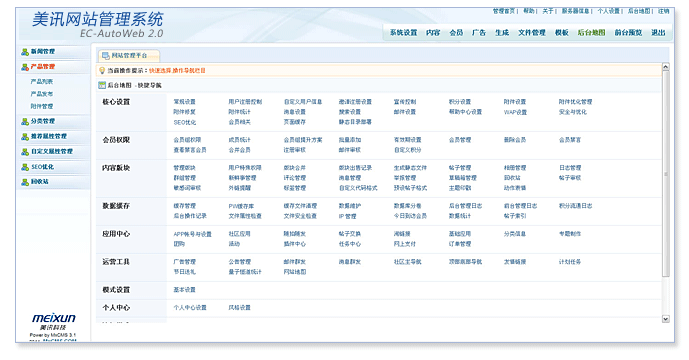This screenshot has height=360, width=689.
Task: Open 会员 in top navigation
Action: pos(456,33)
